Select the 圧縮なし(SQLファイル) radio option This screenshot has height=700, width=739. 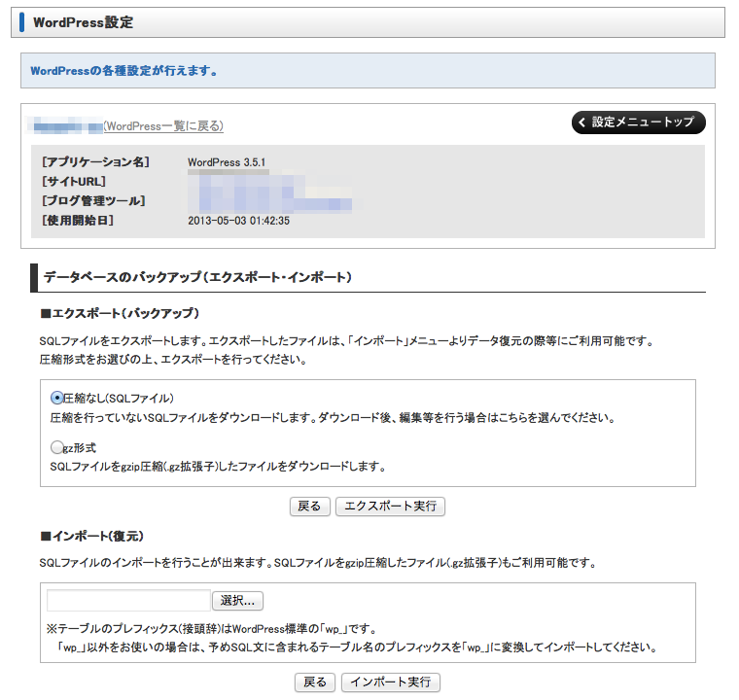point(57,399)
